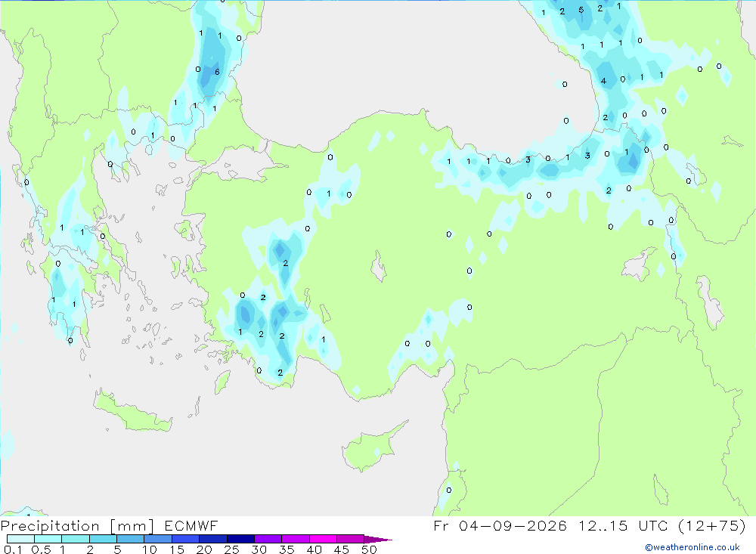Click the large lake in central Turkey
Viewport: 756px width, 554px height.
pyautogui.click(x=379, y=267)
